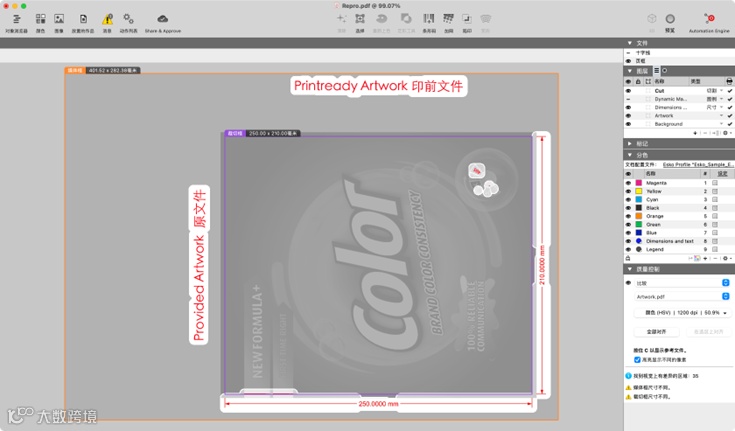Click the 210.0000 mm height dimension label

pyautogui.click(x=541, y=265)
